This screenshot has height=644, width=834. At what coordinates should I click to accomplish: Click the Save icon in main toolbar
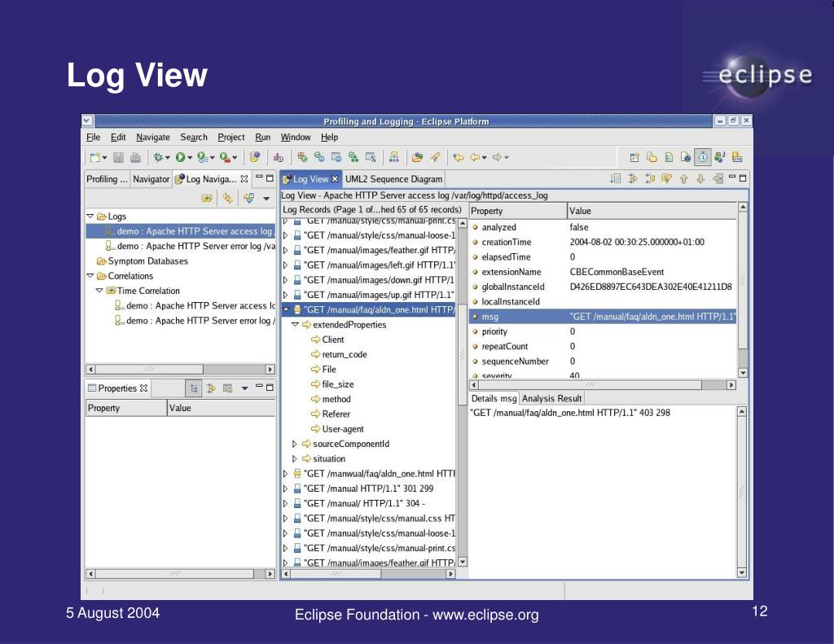click(119, 157)
